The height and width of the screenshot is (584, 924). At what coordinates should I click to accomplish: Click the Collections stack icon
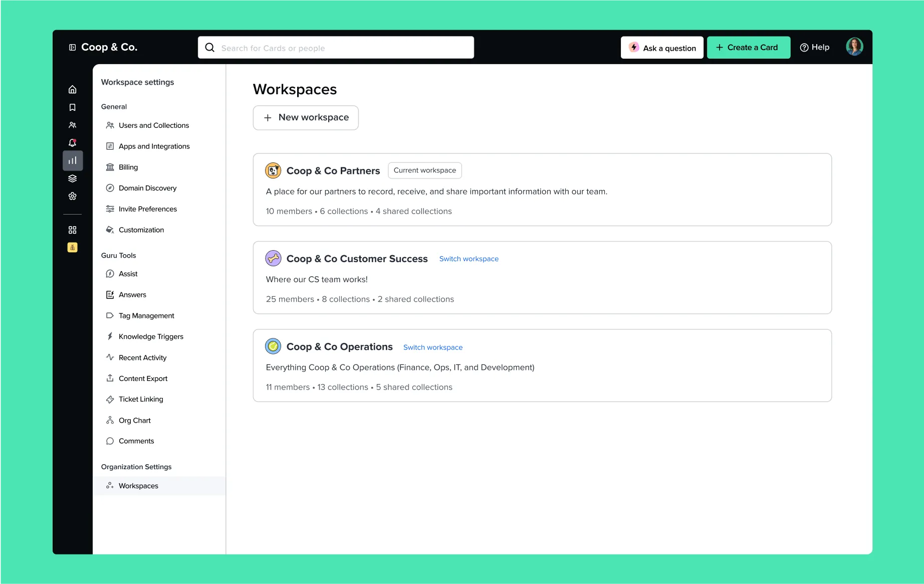click(72, 178)
